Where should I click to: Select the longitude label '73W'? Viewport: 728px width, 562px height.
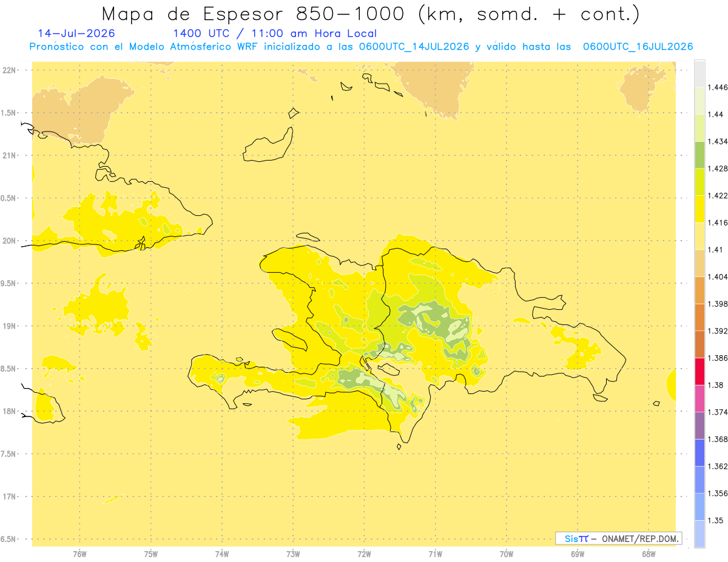(293, 554)
